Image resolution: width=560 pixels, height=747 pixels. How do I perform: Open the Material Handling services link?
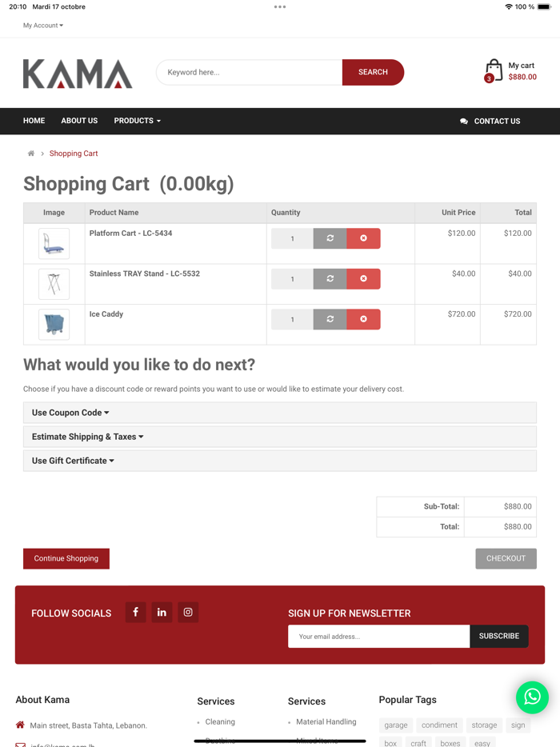(x=326, y=721)
